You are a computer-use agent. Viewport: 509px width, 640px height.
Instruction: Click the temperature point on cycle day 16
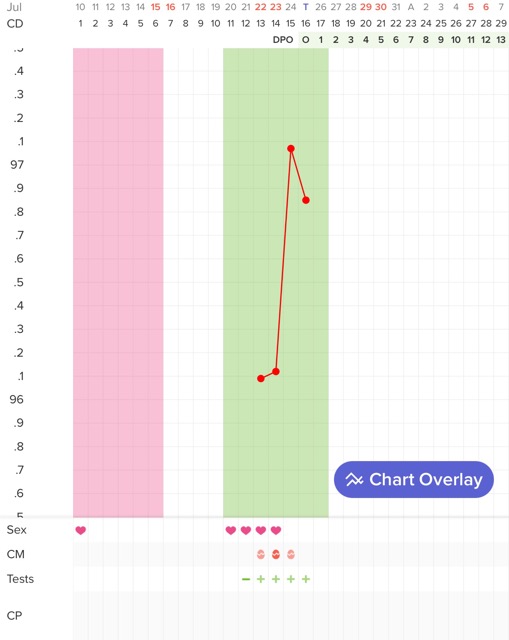306,200
